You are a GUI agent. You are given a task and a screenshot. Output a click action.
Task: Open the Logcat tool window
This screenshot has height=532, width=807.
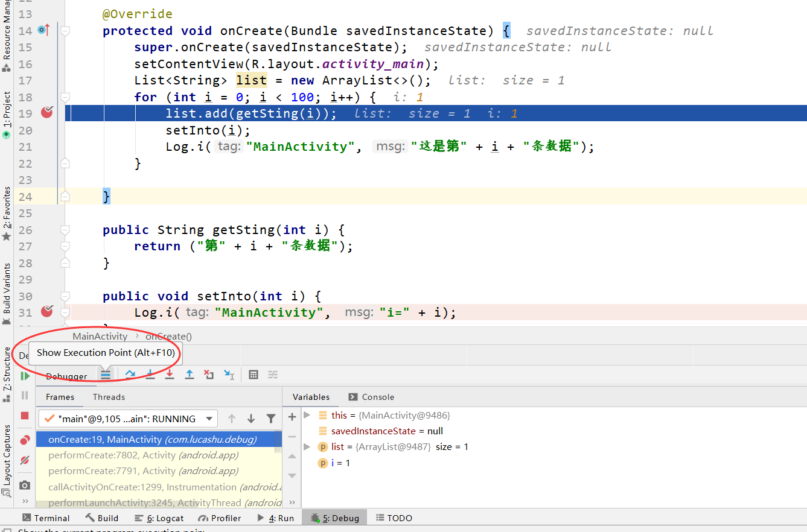click(x=159, y=518)
